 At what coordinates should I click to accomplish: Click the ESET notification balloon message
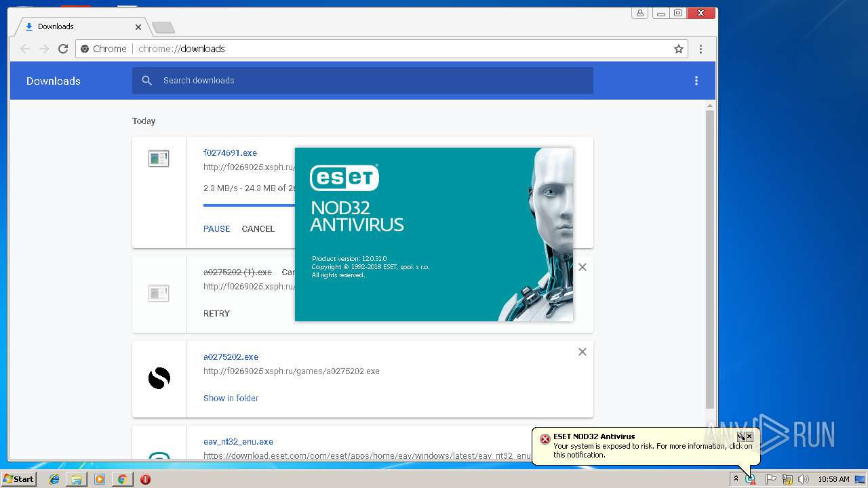(652, 451)
